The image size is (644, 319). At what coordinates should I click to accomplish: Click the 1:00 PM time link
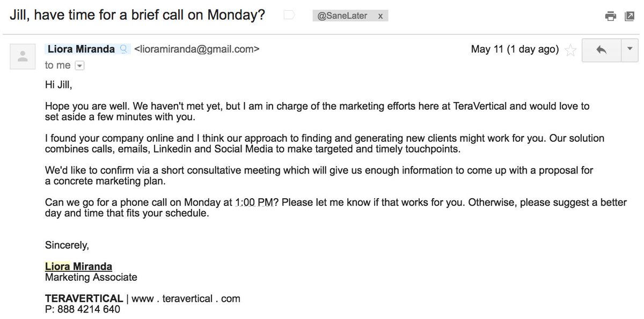point(255,202)
